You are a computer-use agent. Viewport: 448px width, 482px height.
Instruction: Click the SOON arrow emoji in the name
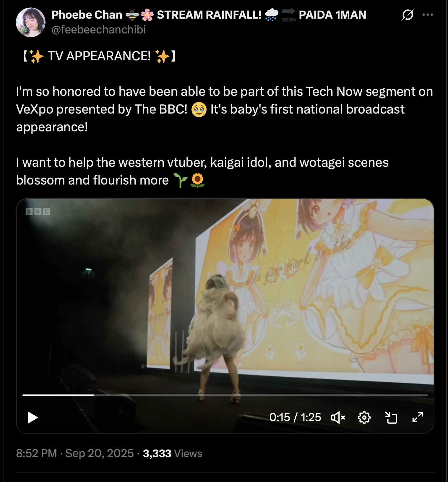pos(289,15)
